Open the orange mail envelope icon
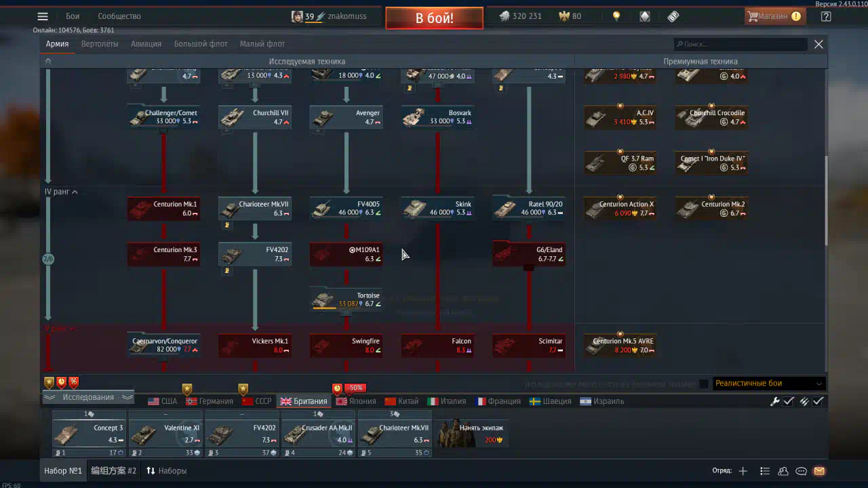 [x=819, y=471]
